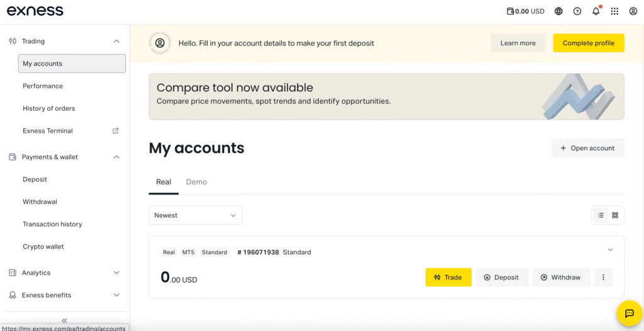Open the apps grid menu icon
This screenshot has width=644, height=331.
[x=614, y=11]
